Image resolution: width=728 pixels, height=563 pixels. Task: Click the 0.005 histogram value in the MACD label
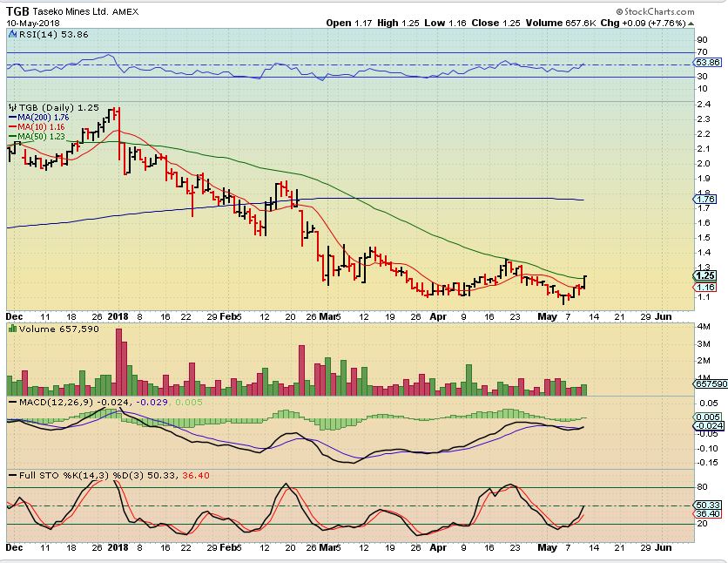(x=188, y=402)
